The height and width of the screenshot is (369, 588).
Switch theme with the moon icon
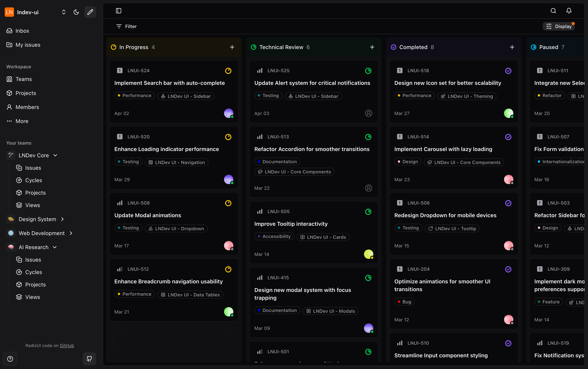point(76,12)
